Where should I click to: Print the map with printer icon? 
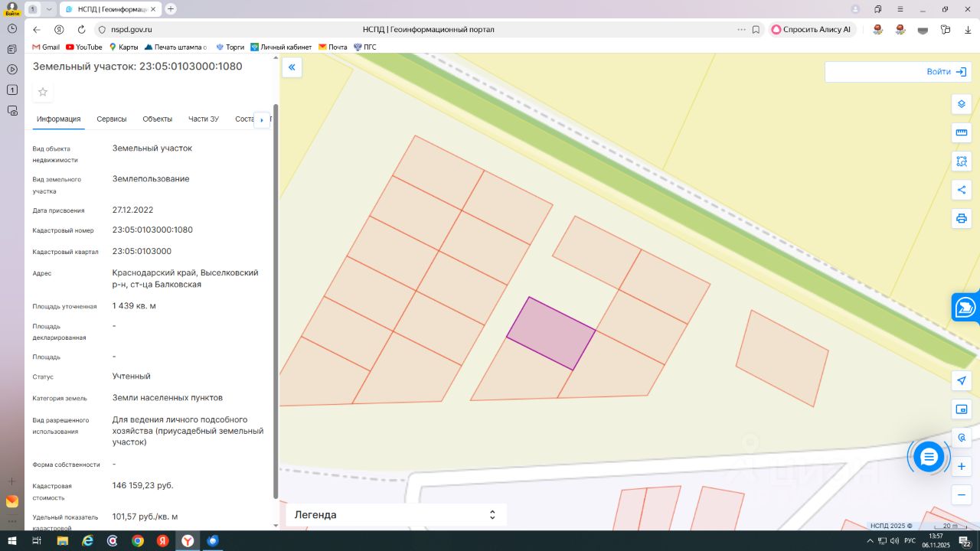point(962,218)
